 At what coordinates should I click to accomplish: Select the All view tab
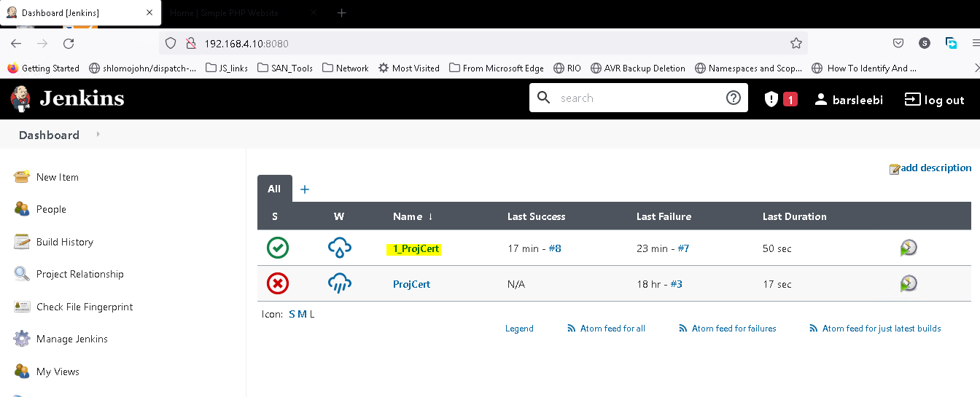(x=274, y=189)
